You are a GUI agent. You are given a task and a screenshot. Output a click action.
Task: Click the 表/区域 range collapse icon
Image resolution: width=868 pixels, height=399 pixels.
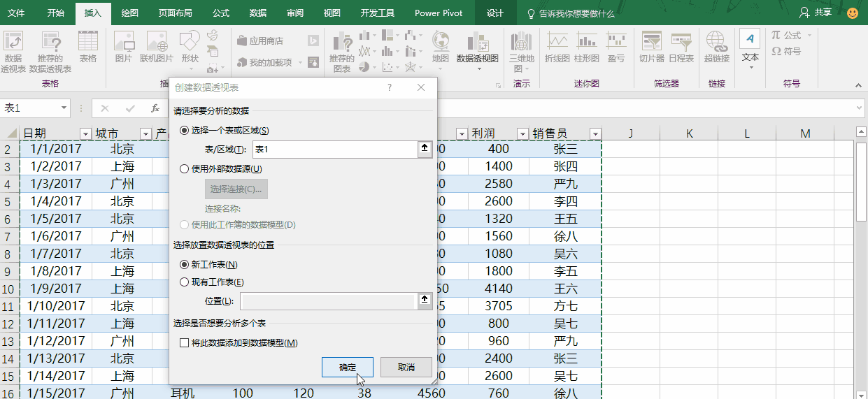coord(424,149)
